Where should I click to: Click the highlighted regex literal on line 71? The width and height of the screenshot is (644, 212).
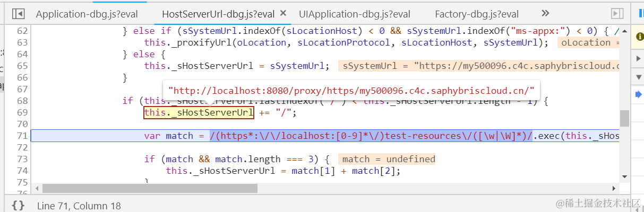(x=371, y=136)
